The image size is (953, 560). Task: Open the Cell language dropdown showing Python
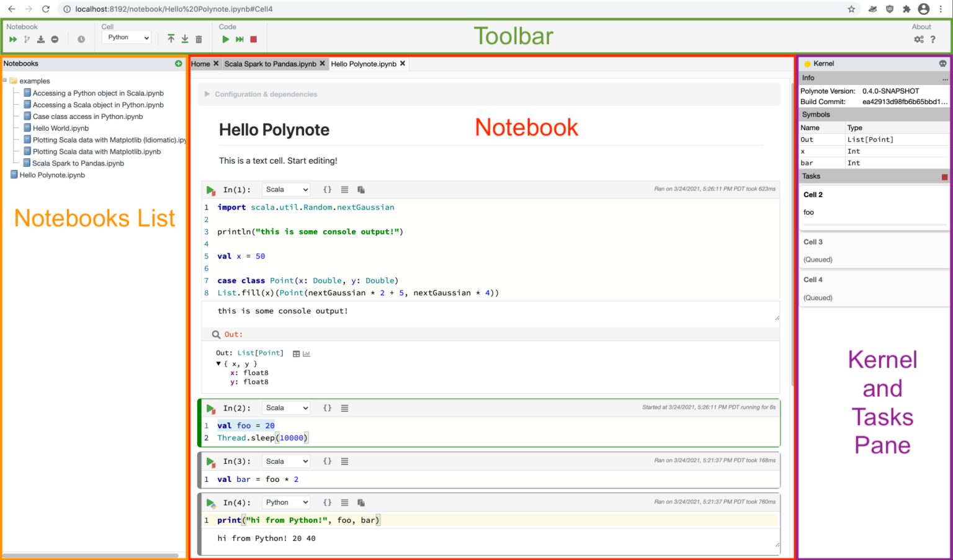(126, 37)
